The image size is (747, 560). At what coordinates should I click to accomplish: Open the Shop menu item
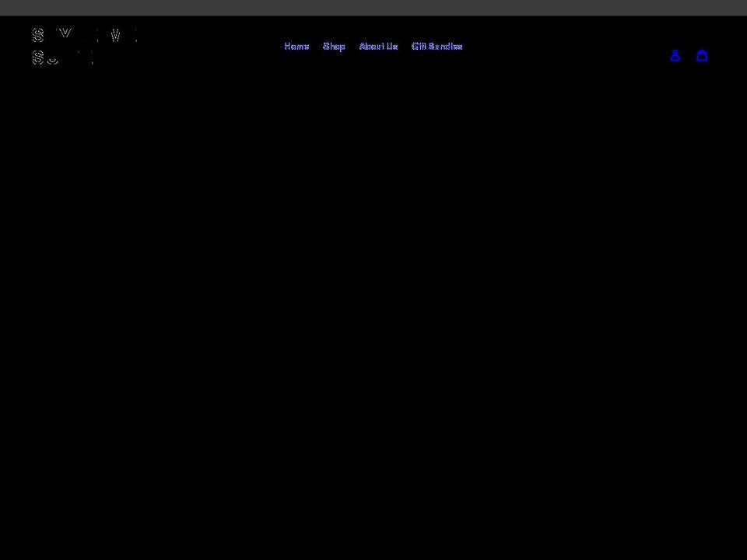click(x=334, y=46)
